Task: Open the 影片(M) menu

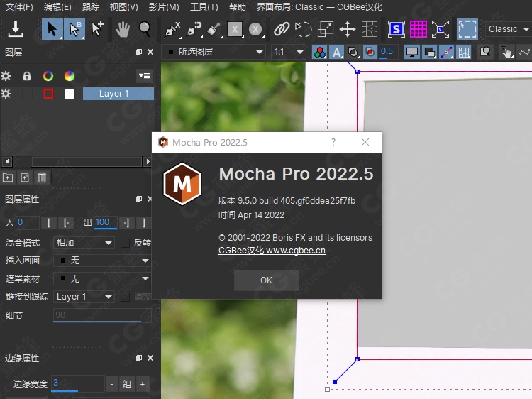Action: click(164, 7)
